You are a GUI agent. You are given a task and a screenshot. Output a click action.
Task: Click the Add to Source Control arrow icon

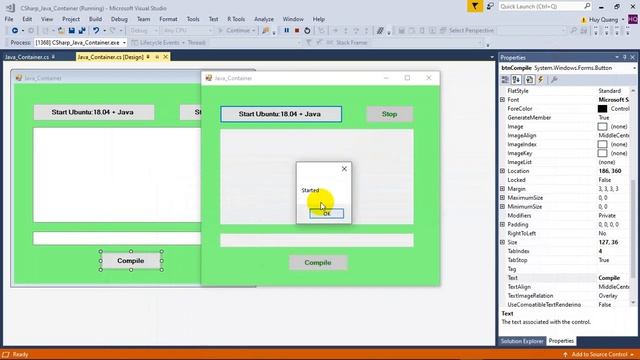coord(565,355)
